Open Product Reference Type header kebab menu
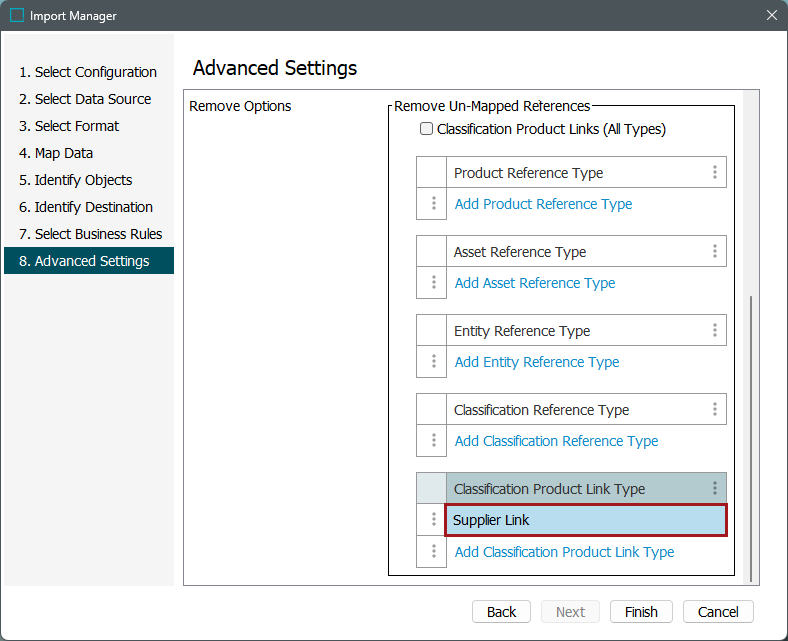Viewport: 788px width, 641px height. point(714,173)
